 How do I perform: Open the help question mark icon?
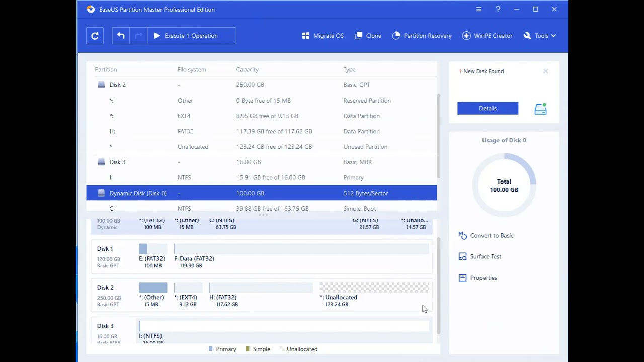pyautogui.click(x=498, y=9)
